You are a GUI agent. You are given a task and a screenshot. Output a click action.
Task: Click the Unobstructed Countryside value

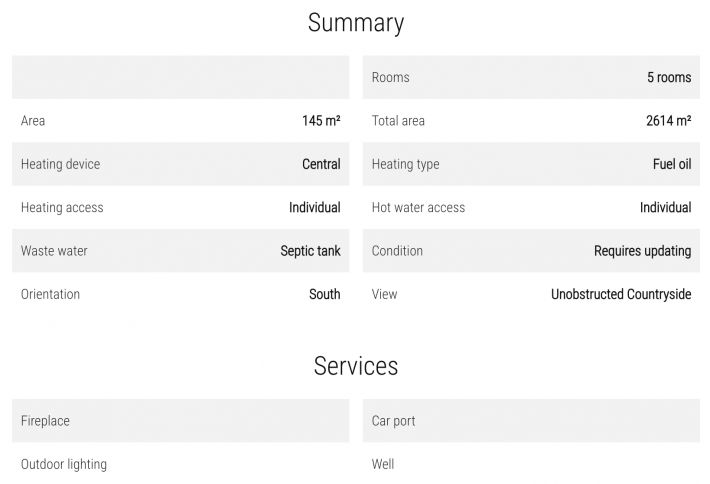click(621, 294)
